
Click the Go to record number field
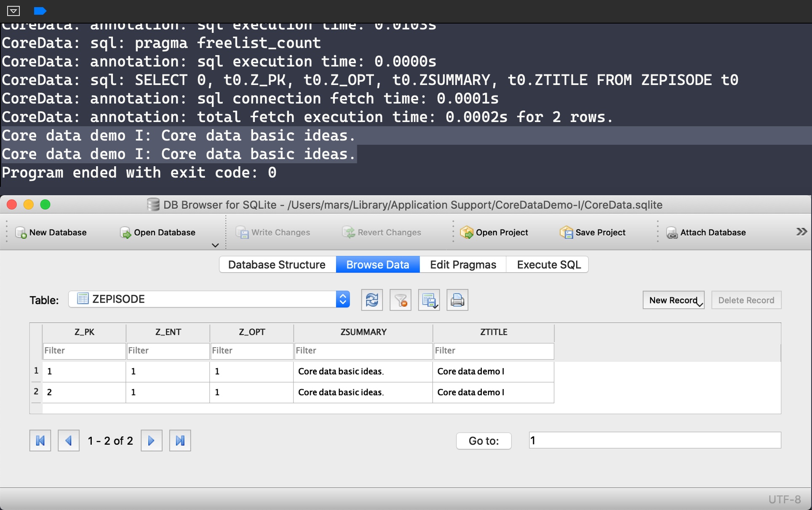click(655, 441)
